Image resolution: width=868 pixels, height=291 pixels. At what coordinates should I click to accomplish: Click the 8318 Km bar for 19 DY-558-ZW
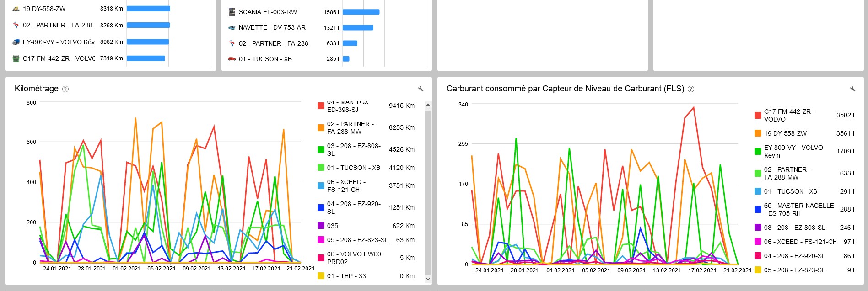(x=148, y=9)
